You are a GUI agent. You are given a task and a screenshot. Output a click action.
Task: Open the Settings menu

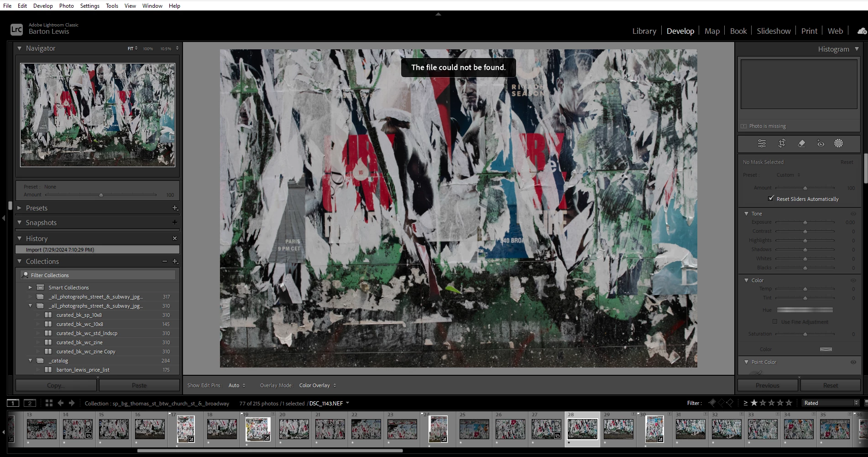(90, 5)
